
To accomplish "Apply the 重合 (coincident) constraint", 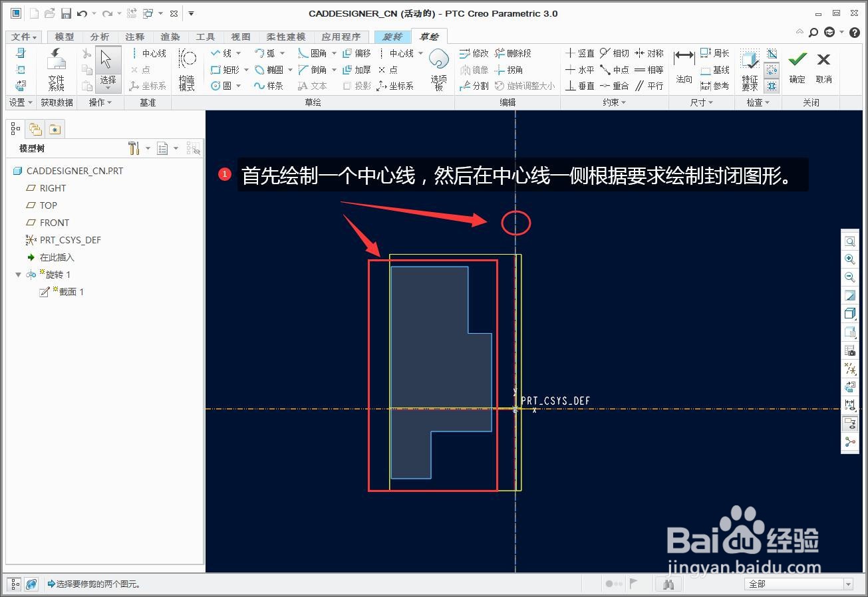I will pos(615,86).
